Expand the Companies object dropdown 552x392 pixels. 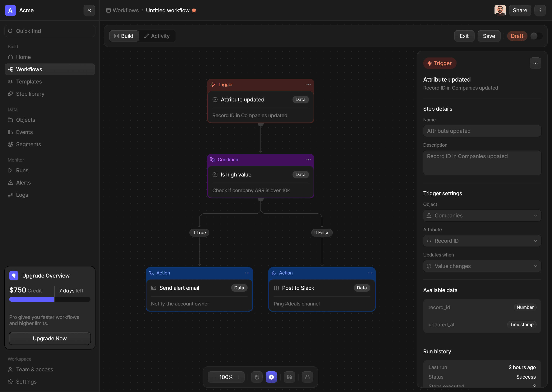(482, 216)
